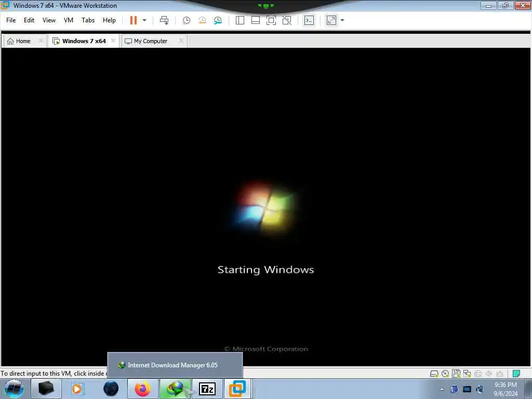Open Firefox from the taskbar

pyautogui.click(x=143, y=389)
